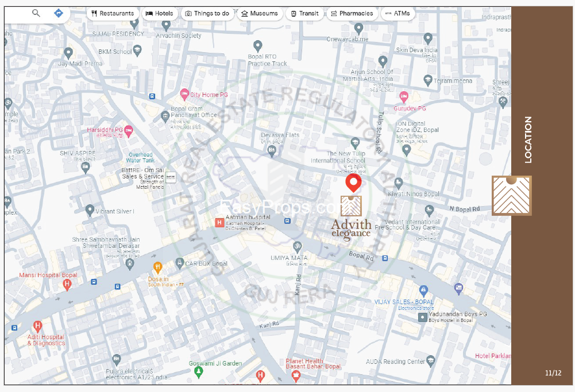Click the search magnifier icon
Image resolution: width=575 pixels, height=392 pixels.
point(36,13)
